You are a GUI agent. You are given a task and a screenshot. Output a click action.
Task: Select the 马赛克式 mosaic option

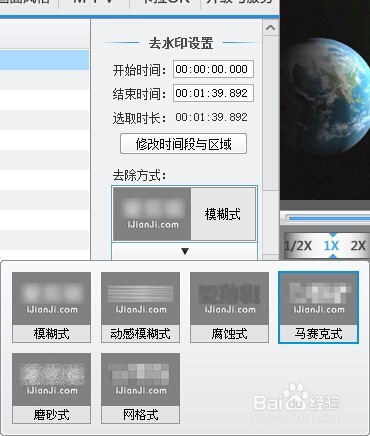tap(318, 307)
